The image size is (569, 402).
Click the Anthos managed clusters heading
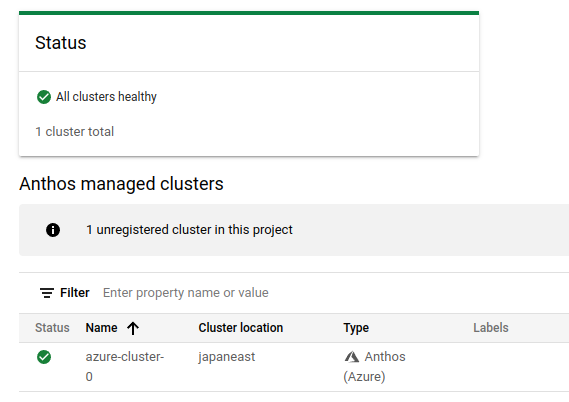point(121,184)
